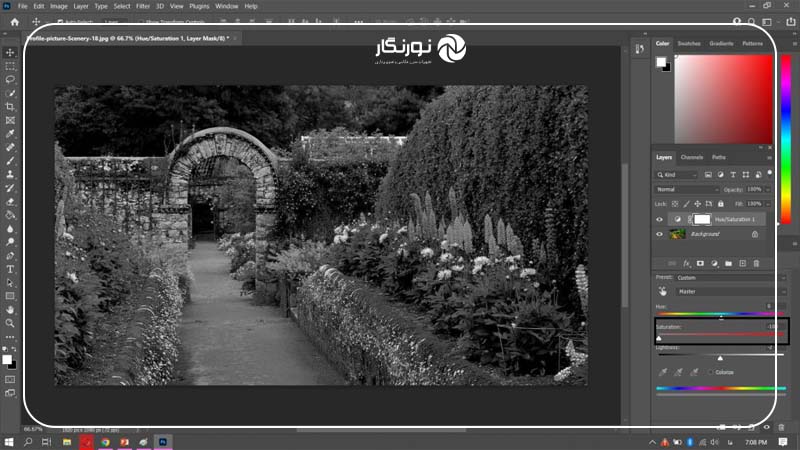This screenshot has height=450, width=800.
Task: Select the Rectangle shape tool
Action: 10,296
